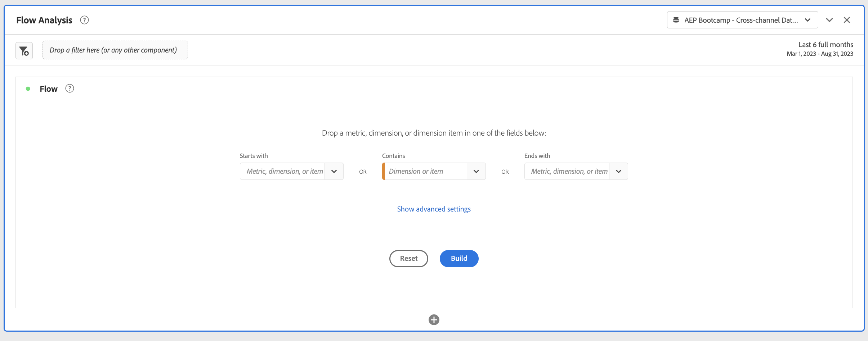The width and height of the screenshot is (868, 341).
Task: Expand the Contains dropdown arrow
Action: point(476,171)
